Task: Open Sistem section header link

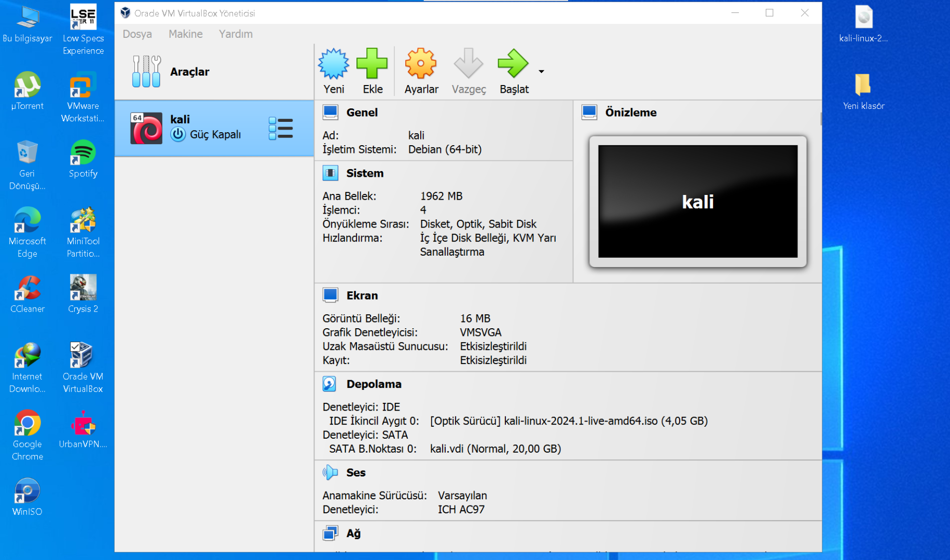Action: tap(365, 173)
